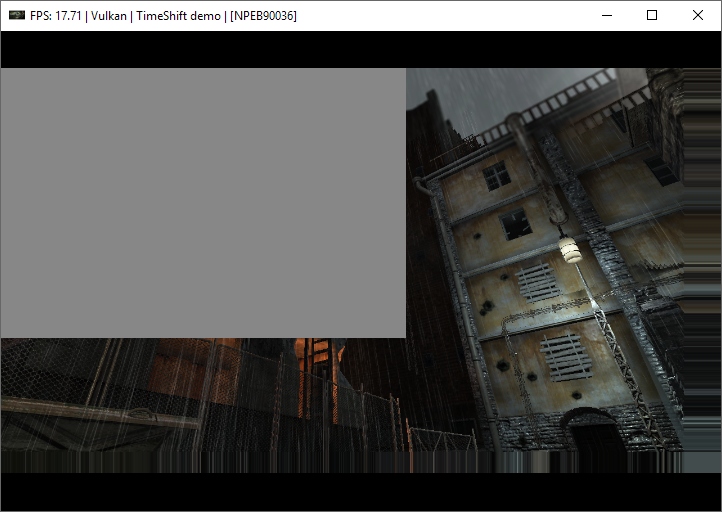Click the bottom black letterbox bar
This screenshot has width=722, height=512.
(360, 490)
